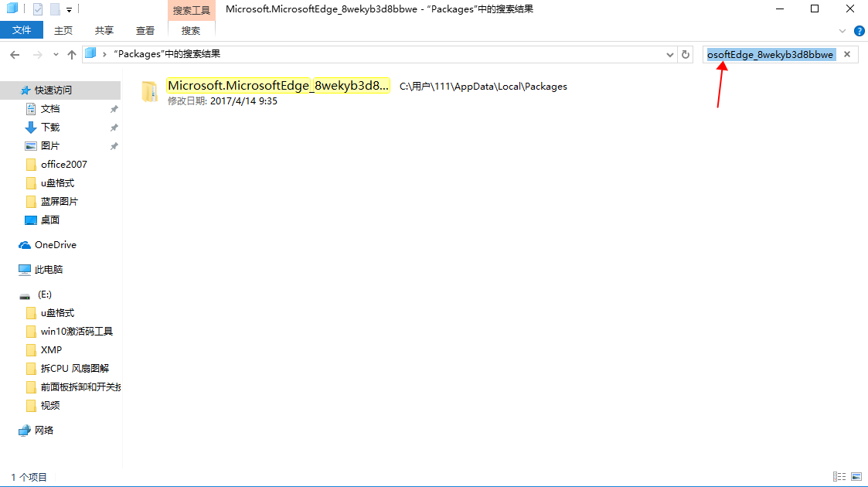
Task: Open the 拆CPU 风扇图解 folder
Action: (x=75, y=369)
